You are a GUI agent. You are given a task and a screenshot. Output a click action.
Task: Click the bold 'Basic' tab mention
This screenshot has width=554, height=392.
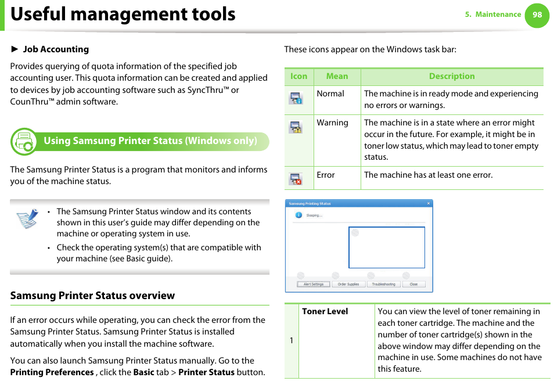click(144, 373)
